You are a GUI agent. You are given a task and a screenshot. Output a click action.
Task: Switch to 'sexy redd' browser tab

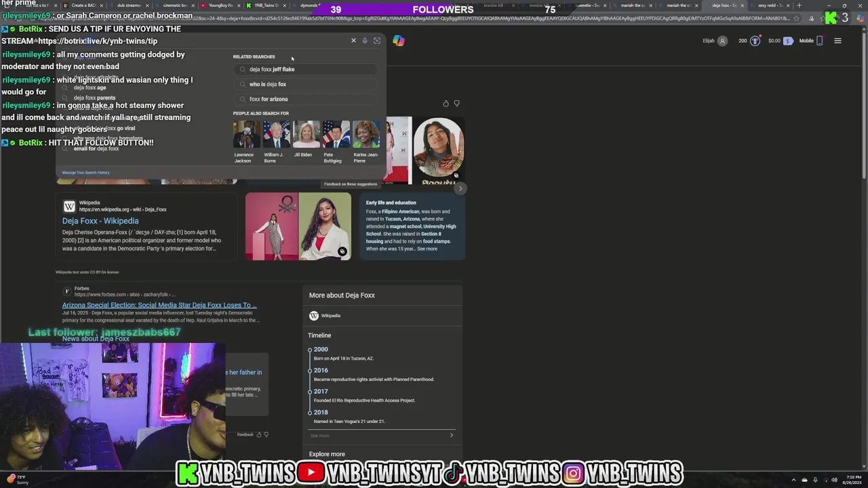(x=770, y=5)
